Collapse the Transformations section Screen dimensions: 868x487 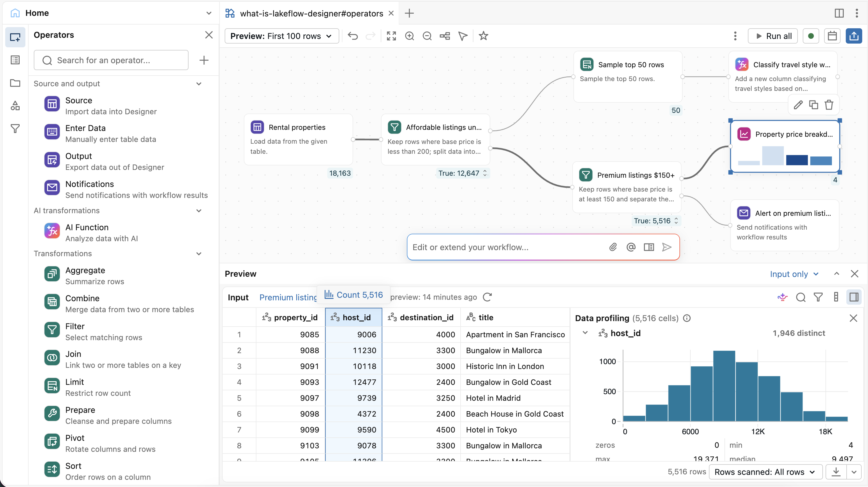pos(199,254)
